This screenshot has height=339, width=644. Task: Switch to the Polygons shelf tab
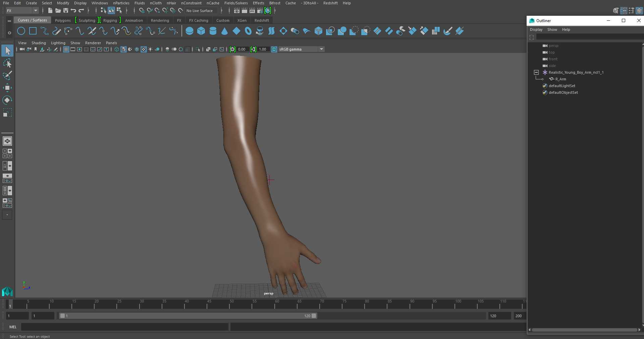[x=63, y=20]
